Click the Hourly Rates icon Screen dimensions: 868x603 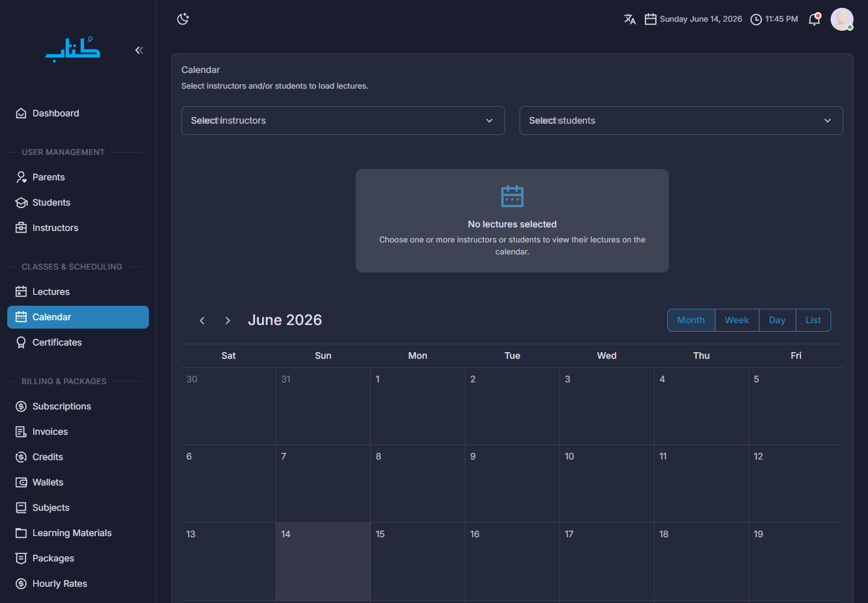click(x=21, y=584)
